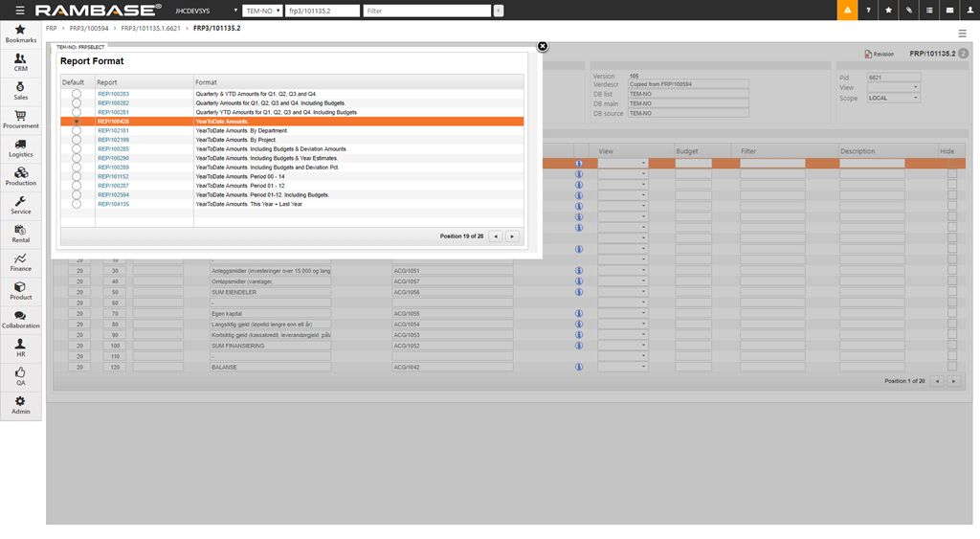
Task: Open the Bookmarks sidebar module
Action: coord(20,34)
